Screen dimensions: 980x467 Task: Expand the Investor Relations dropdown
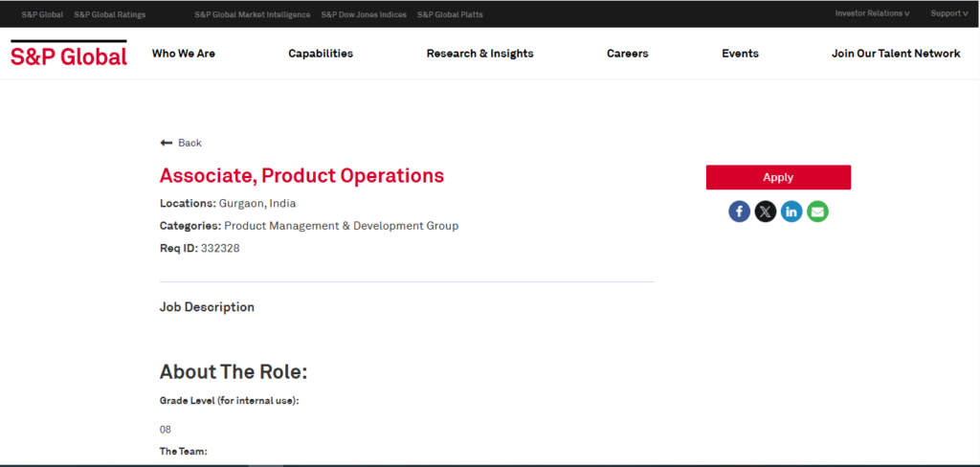[872, 13]
